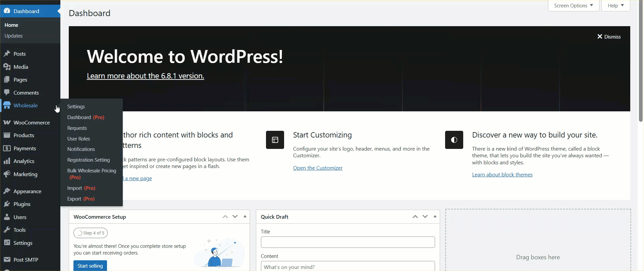
Task: Open the Screen Options dropdown
Action: coord(574,6)
